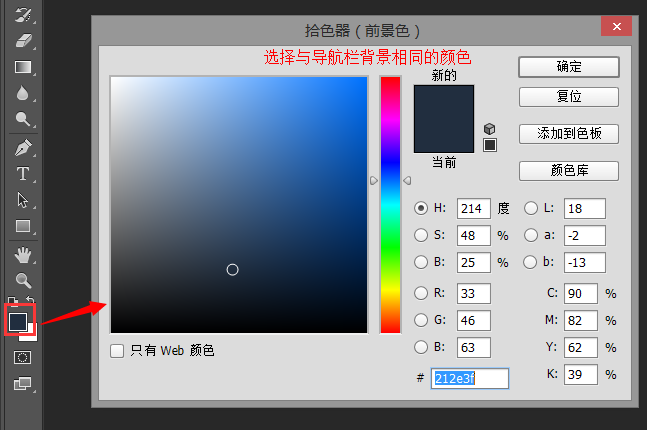Click the web-safe color cube icon
Image resolution: width=647 pixels, height=430 pixels.
490,129
